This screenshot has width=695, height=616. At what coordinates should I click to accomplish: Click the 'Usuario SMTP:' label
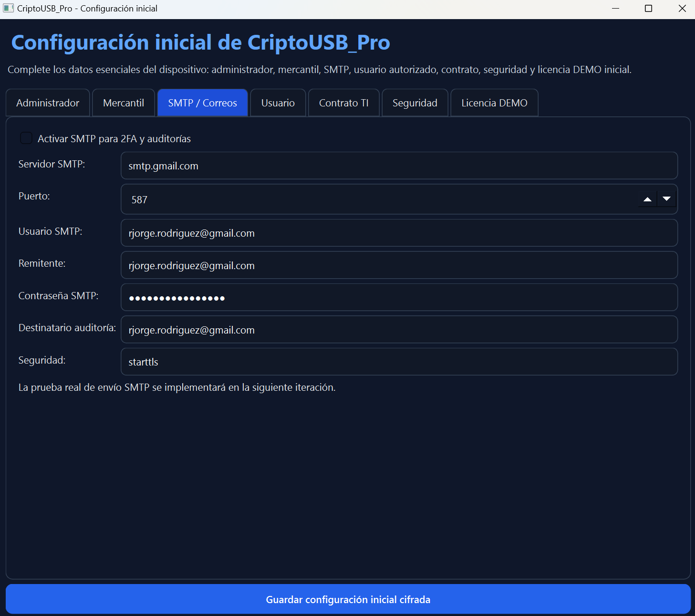[50, 231]
